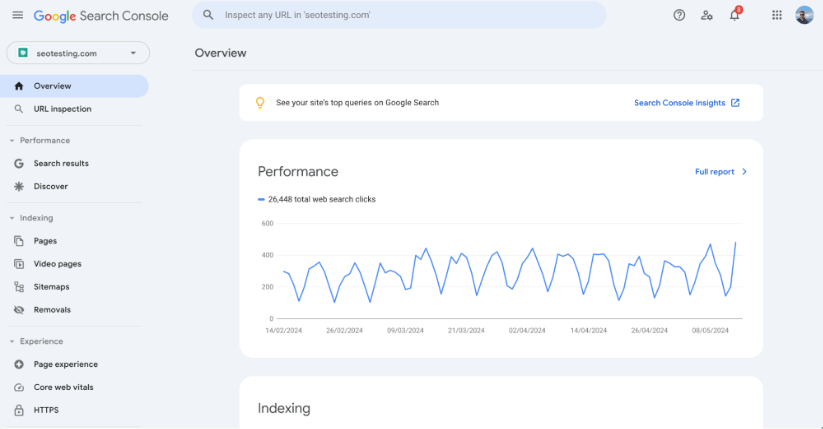Open the Google apps grid

click(777, 15)
